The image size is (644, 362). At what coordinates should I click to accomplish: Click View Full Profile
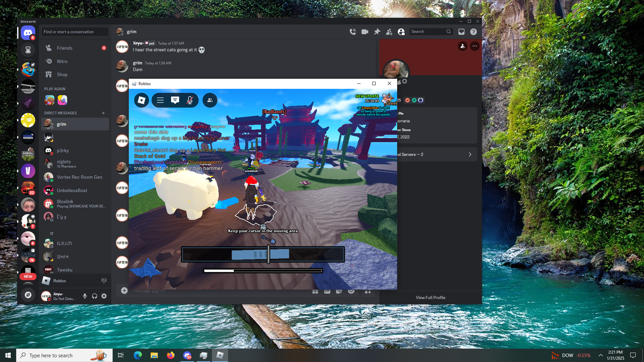tap(431, 297)
